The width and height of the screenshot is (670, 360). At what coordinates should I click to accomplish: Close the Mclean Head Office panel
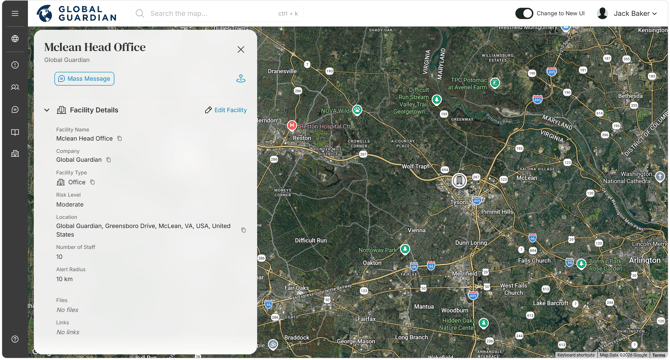click(x=241, y=50)
